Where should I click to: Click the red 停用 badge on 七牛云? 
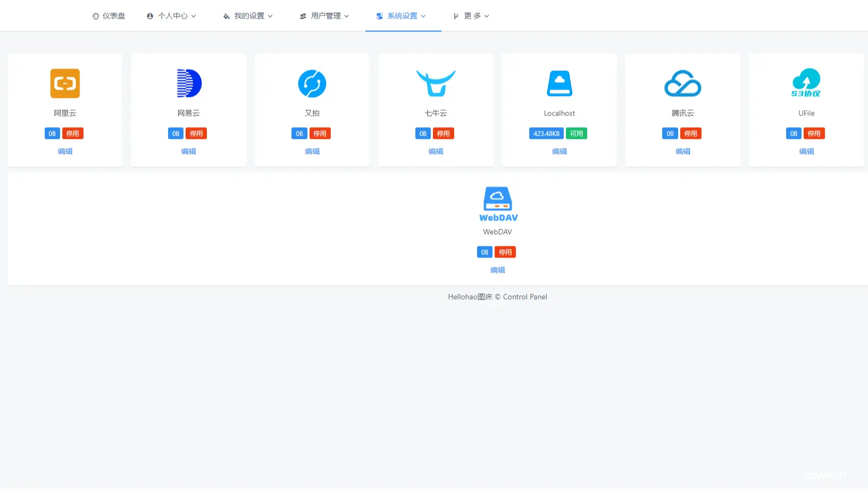coord(444,134)
